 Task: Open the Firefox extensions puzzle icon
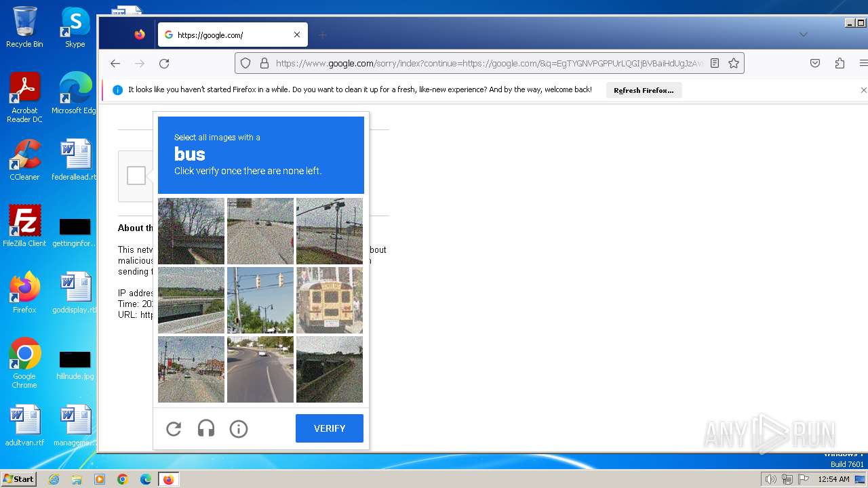[x=840, y=63]
